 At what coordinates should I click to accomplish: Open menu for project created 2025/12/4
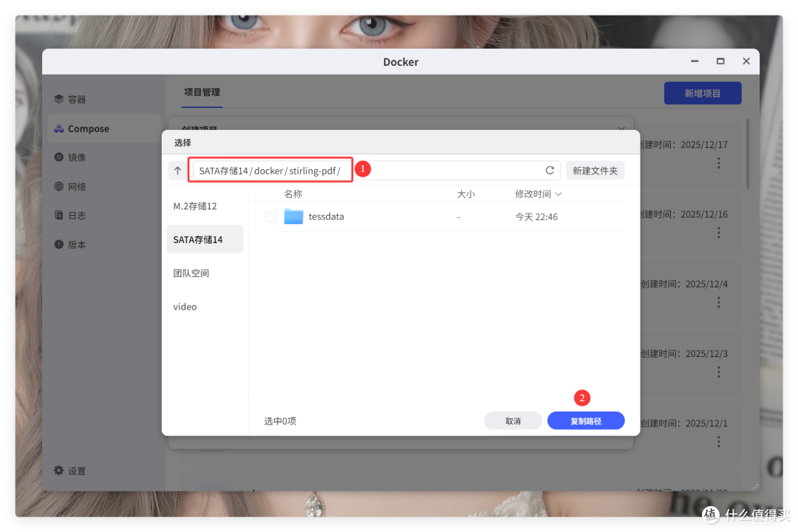click(719, 302)
